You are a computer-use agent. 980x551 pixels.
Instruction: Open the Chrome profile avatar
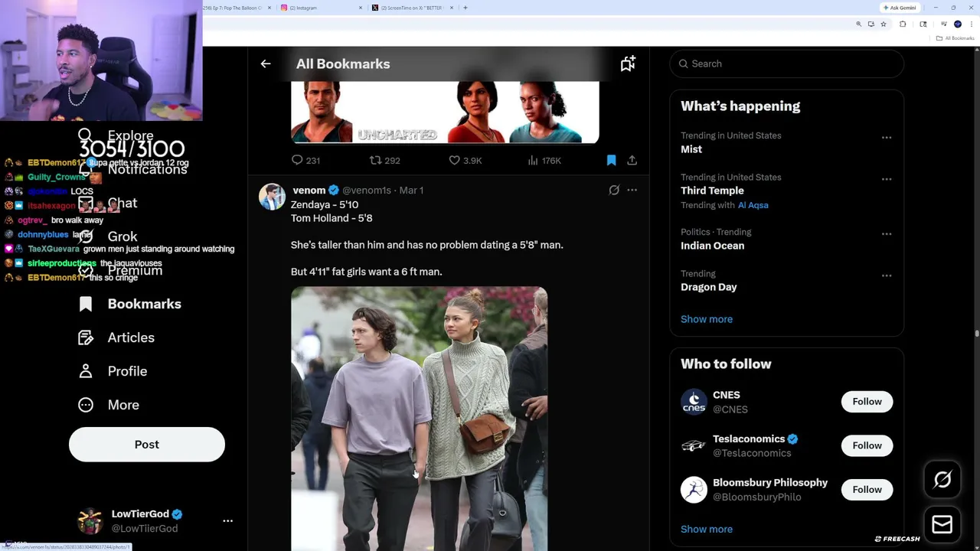coord(958,24)
